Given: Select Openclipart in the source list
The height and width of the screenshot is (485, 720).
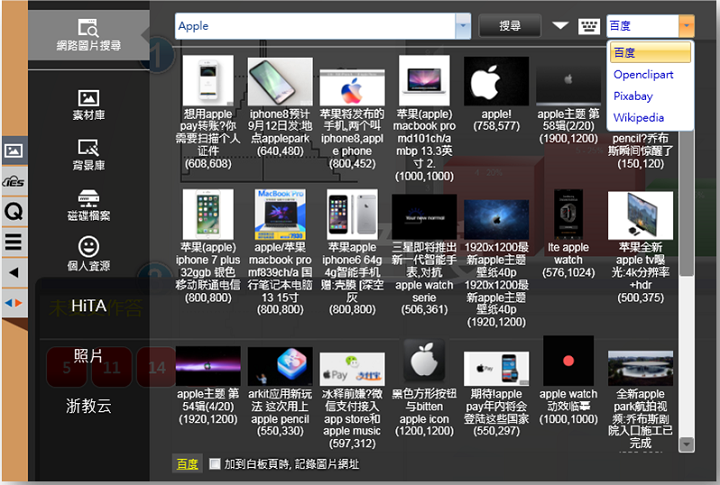Looking at the screenshot, I should point(643,74).
